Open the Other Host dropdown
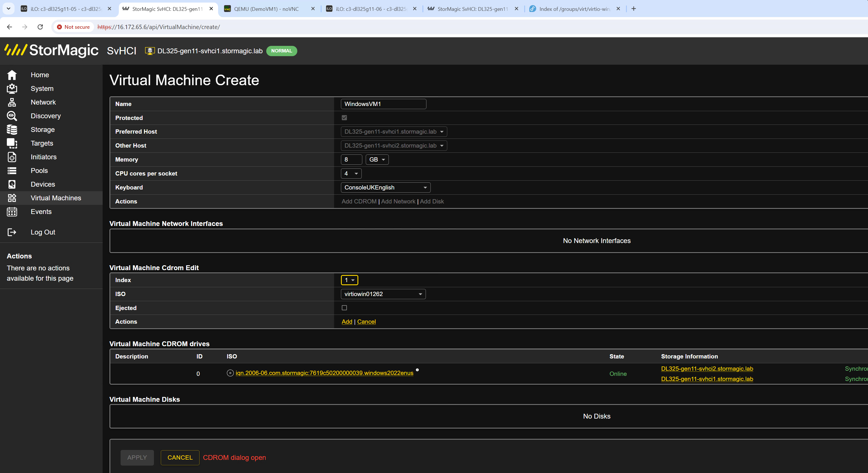Viewport: 868px width, 473px height. 394,146
